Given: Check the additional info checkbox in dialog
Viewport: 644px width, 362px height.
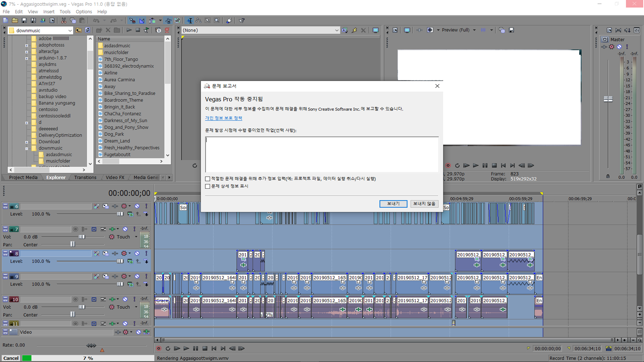Looking at the screenshot, I should (208, 179).
